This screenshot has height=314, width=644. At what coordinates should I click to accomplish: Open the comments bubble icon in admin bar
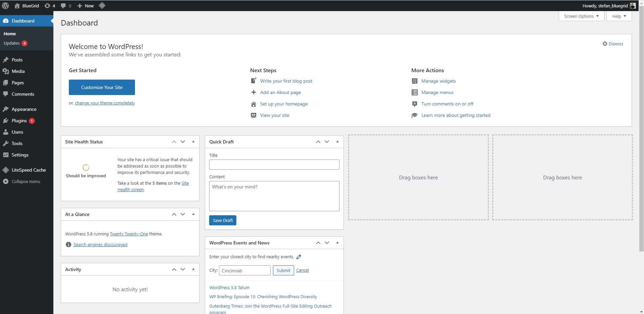tap(63, 6)
